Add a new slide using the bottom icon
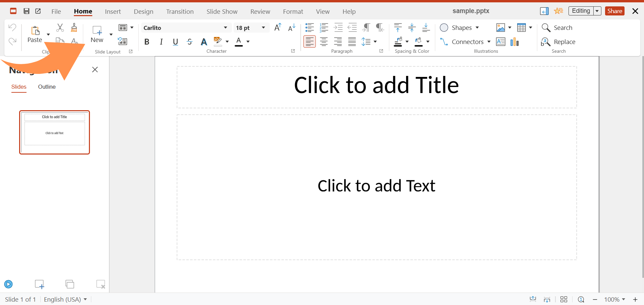 tap(39, 284)
